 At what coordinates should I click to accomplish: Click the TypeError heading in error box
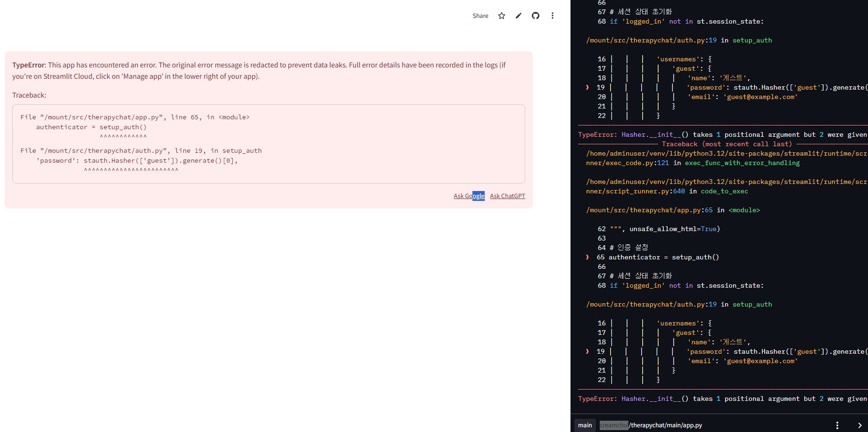point(28,65)
